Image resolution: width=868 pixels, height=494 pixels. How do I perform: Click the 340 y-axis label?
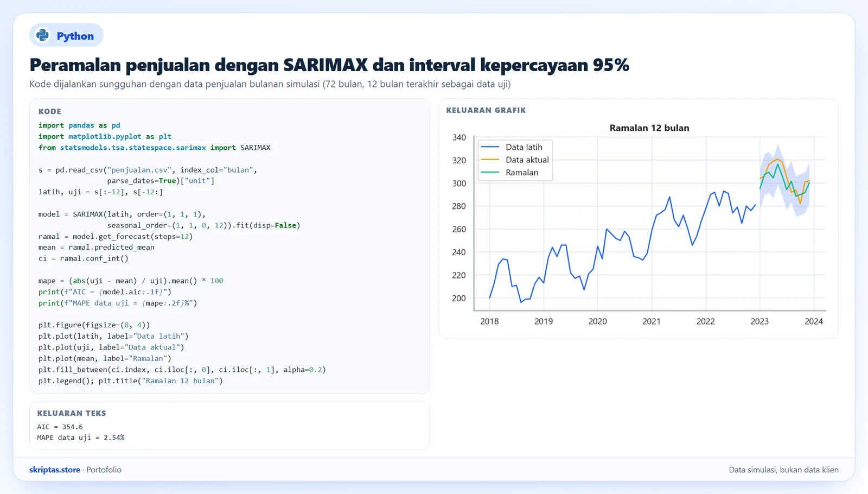pos(459,137)
